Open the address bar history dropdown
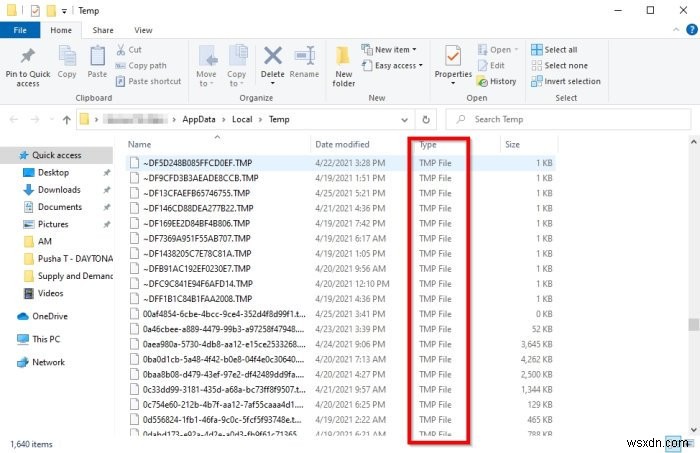Image resolution: width=700 pixels, height=453 pixels. 404,120
